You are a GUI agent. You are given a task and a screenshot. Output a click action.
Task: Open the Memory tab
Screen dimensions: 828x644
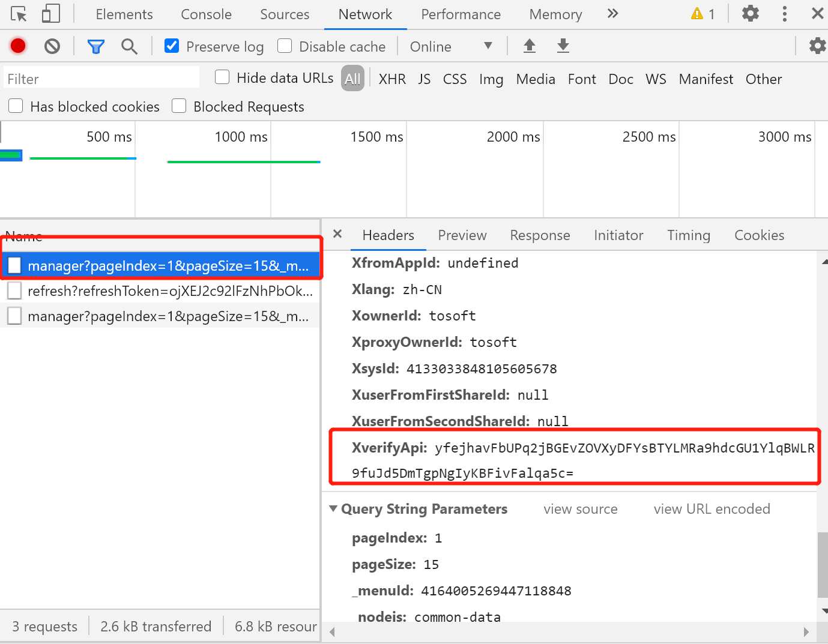point(555,14)
